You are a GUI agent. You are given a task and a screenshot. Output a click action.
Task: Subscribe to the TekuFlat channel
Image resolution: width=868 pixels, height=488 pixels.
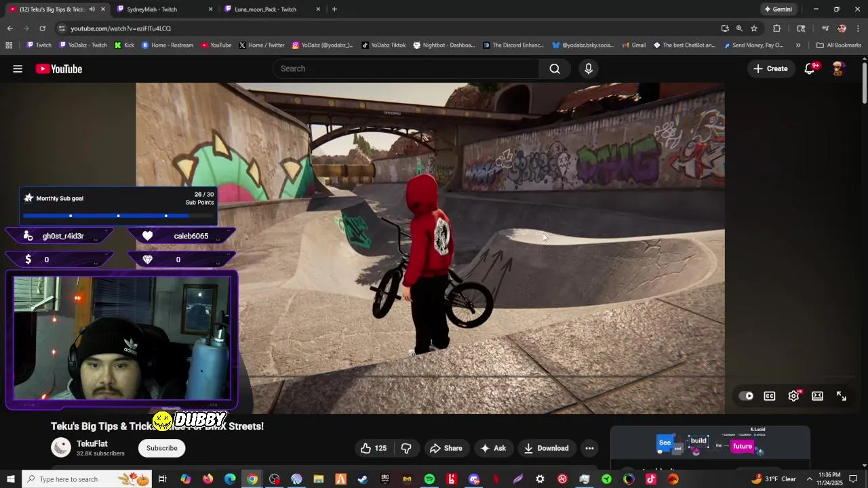click(x=162, y=448)
